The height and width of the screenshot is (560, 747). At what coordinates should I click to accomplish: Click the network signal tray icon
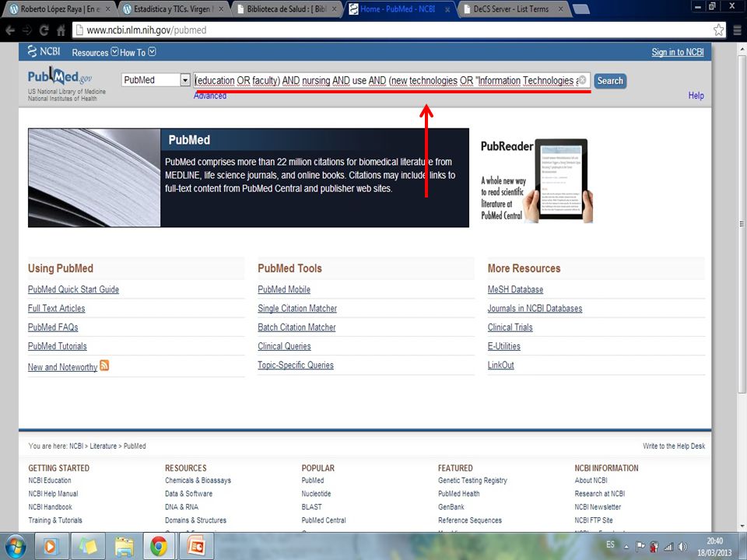pyautogui.click(x=668, y=547)
